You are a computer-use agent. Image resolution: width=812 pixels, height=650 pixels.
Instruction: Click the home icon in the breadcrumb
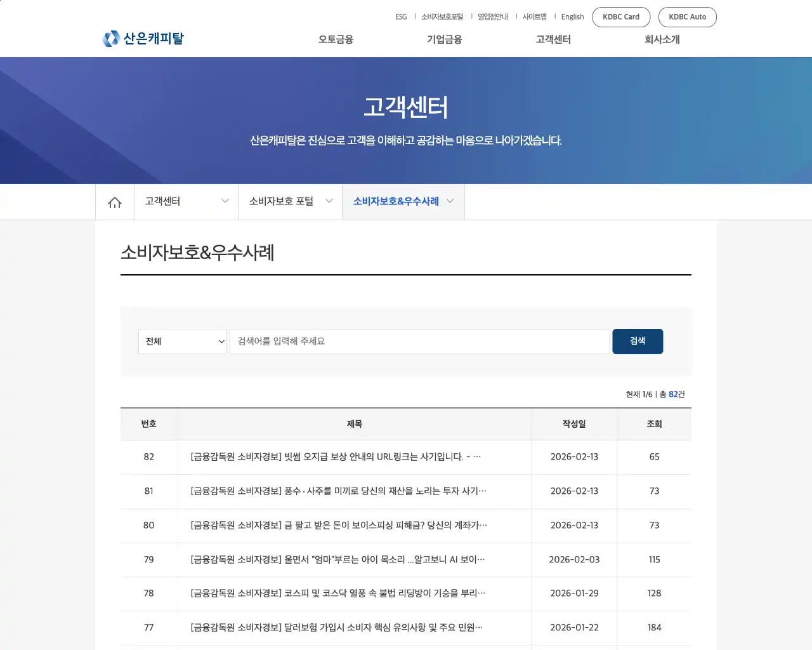[114, 201]
